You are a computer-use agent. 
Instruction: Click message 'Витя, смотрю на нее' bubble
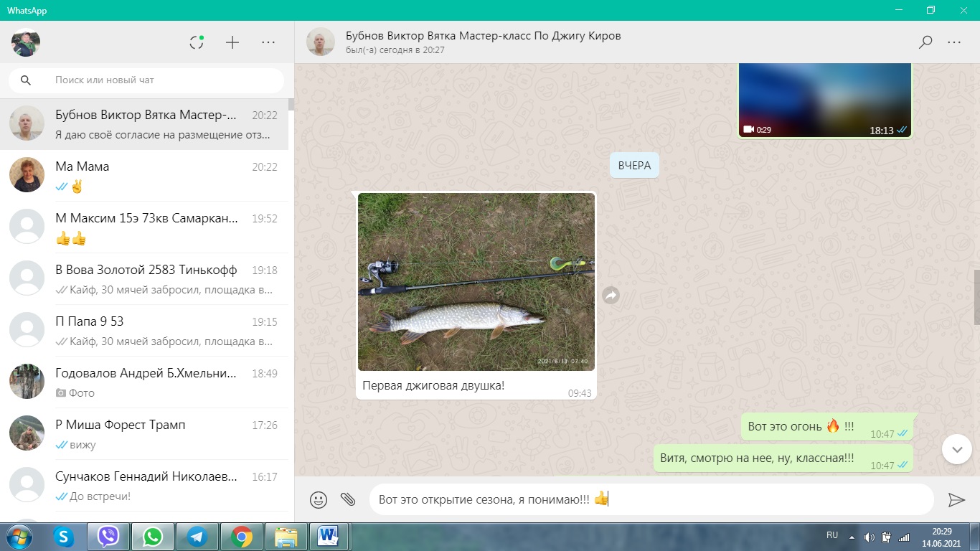coord(783,458)
